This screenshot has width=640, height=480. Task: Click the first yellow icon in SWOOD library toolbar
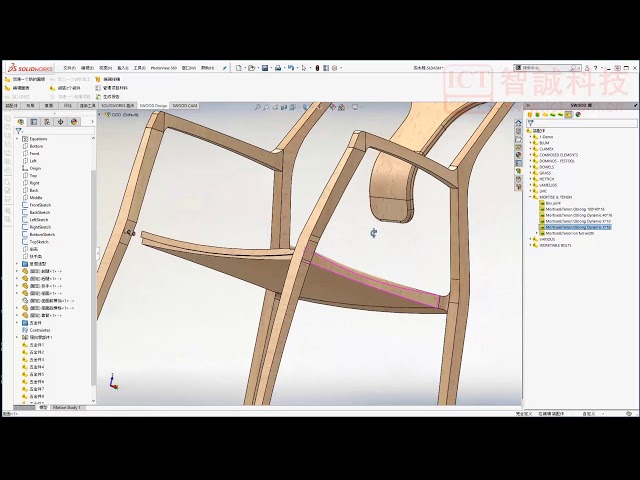point(530,115)
